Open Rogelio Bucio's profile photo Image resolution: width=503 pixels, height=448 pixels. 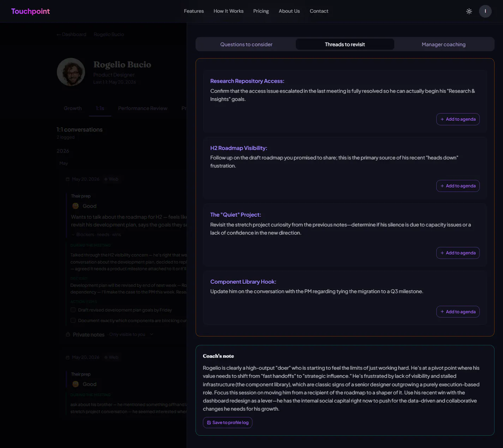(71, 72)
